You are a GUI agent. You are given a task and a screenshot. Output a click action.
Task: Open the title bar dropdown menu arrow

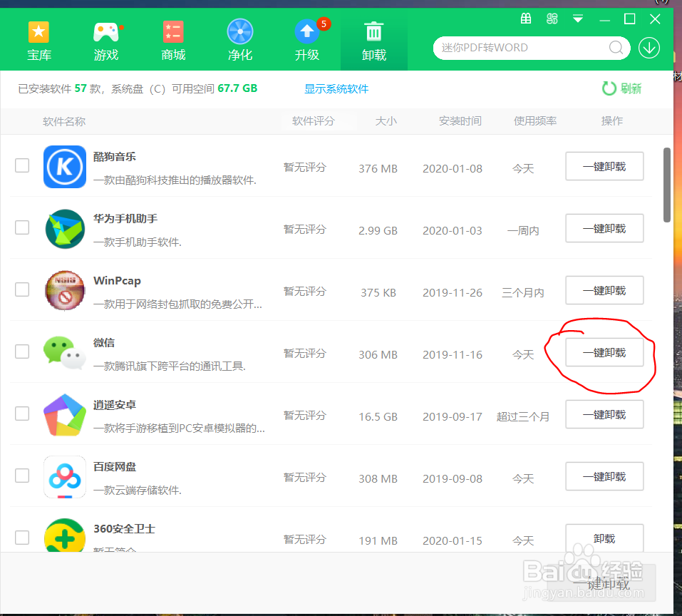coord(578,19)
